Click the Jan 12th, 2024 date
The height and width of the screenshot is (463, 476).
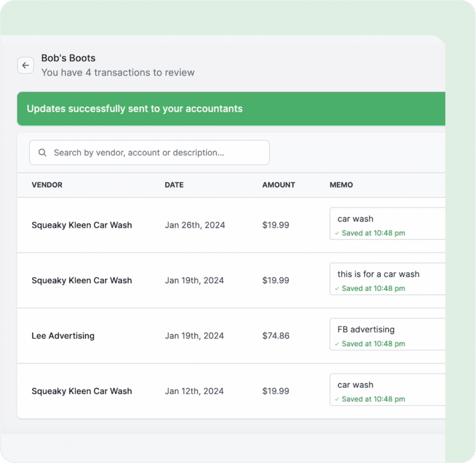(194, 391)
